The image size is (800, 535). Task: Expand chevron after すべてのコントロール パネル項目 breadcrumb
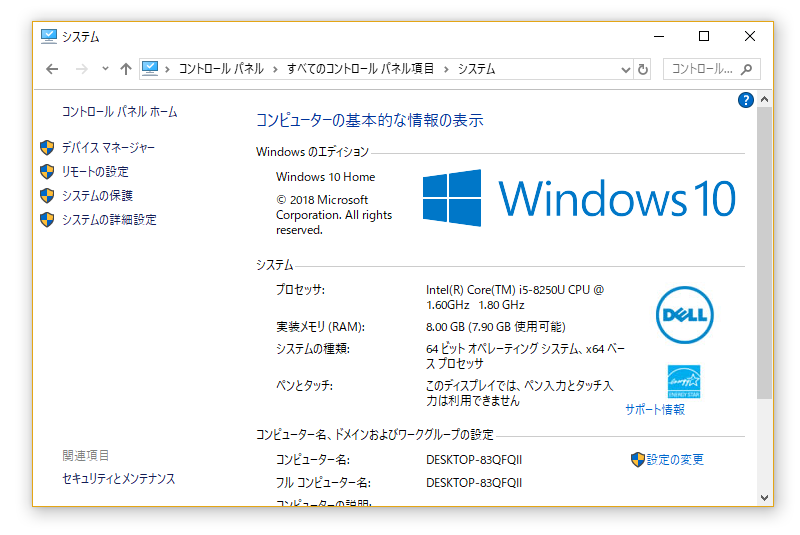coord(446,69)
